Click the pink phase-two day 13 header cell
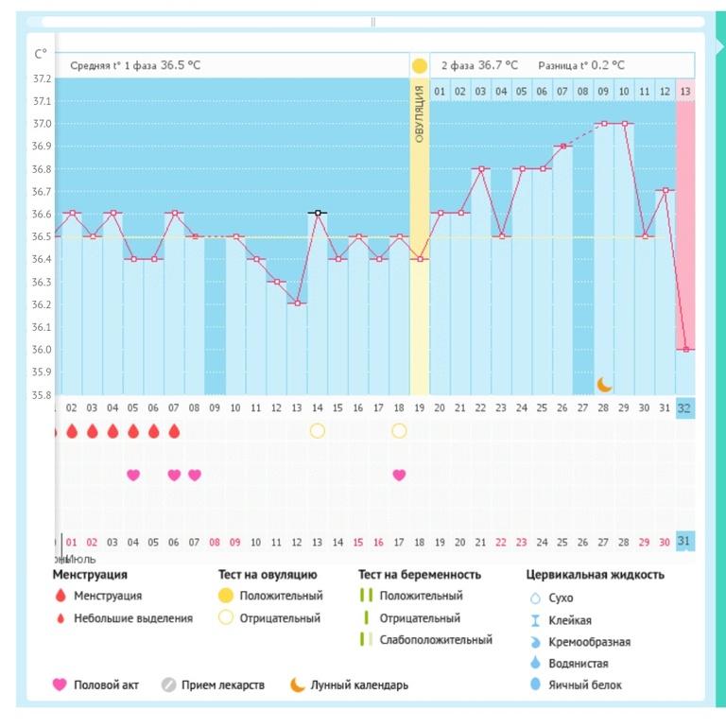The image size is (726, 728). (685, 91)
